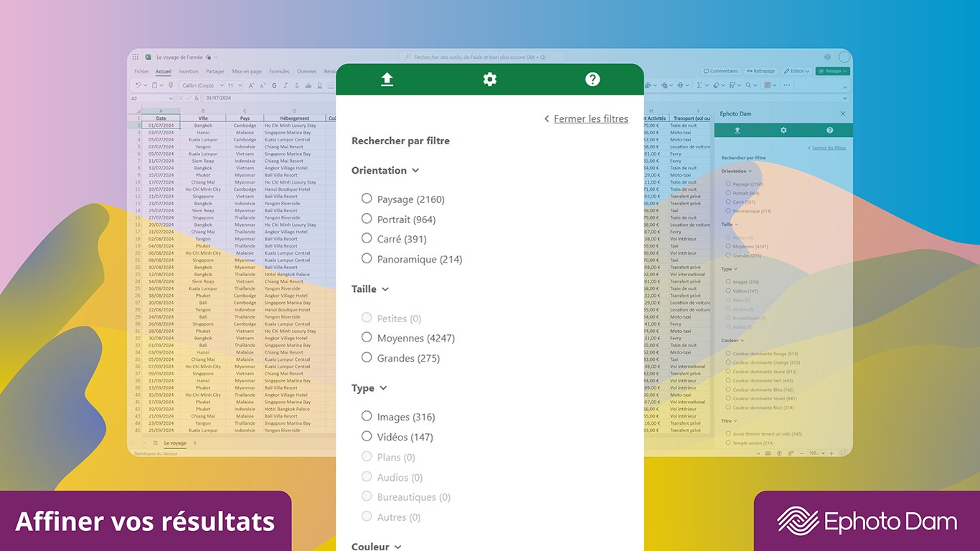The height and width of the screenshot is (551, 980).
Task: Select the Images (316) radio in large panel
Action: (367, 416)
